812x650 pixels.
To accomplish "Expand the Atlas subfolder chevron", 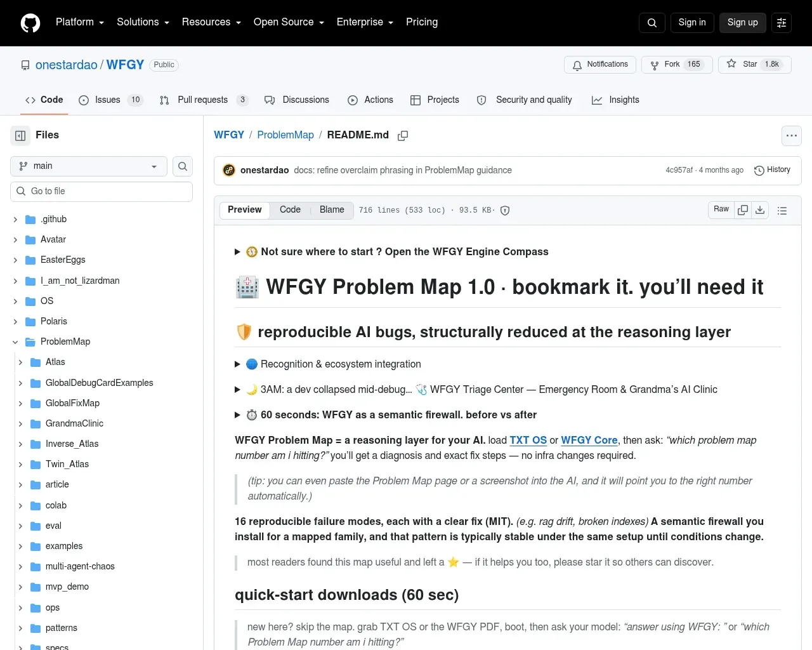I will (20, 362).
